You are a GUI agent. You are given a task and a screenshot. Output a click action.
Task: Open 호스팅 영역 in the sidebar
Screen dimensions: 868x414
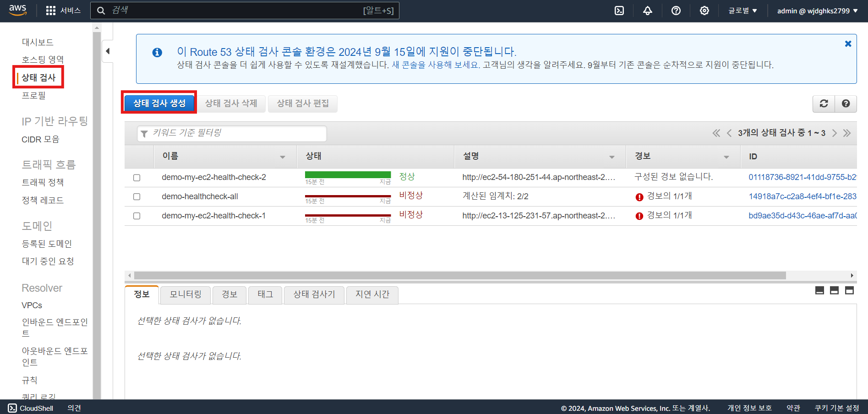43,60
